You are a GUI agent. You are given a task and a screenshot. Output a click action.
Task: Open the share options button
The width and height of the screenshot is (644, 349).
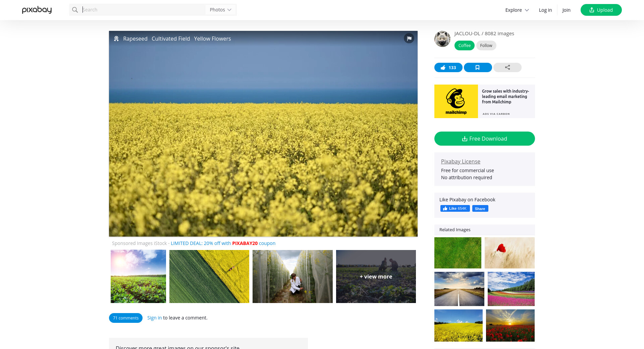507,67
